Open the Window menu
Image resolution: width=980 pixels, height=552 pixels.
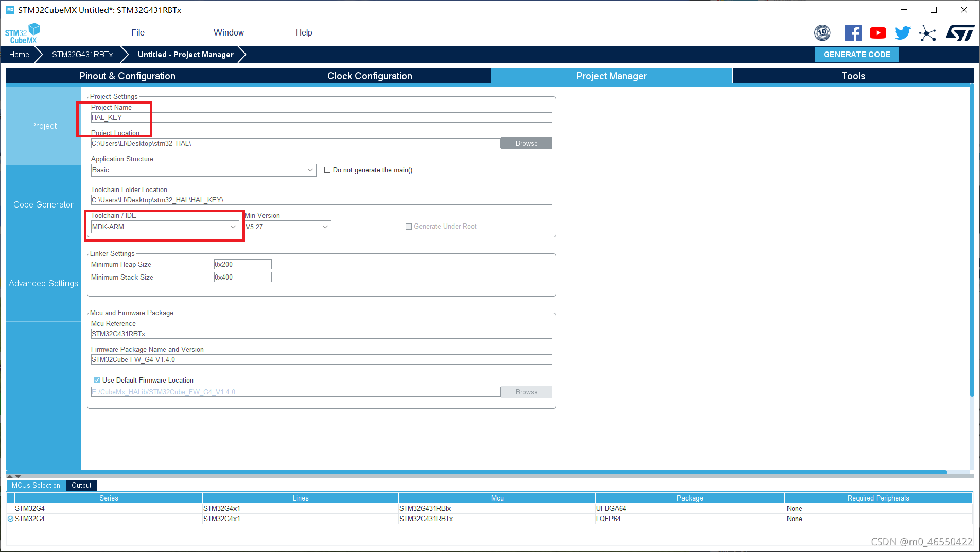pyautogui.click(x=229, y=32)
